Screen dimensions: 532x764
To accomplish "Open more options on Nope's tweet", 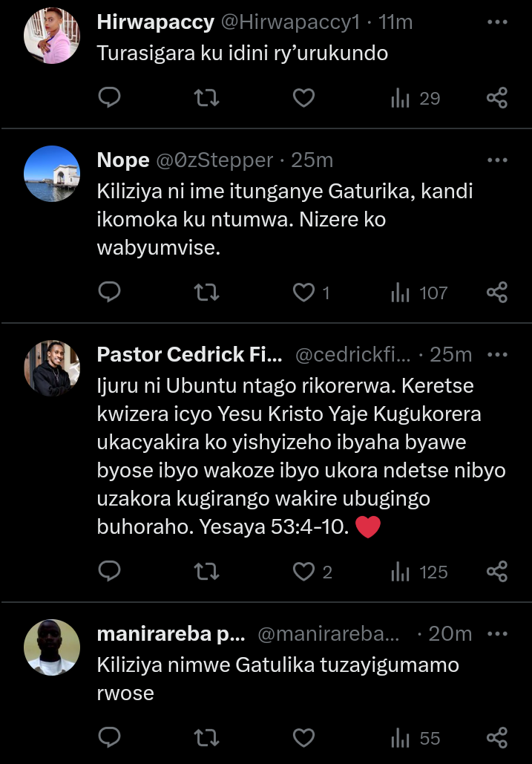I will tap(496, 160).
